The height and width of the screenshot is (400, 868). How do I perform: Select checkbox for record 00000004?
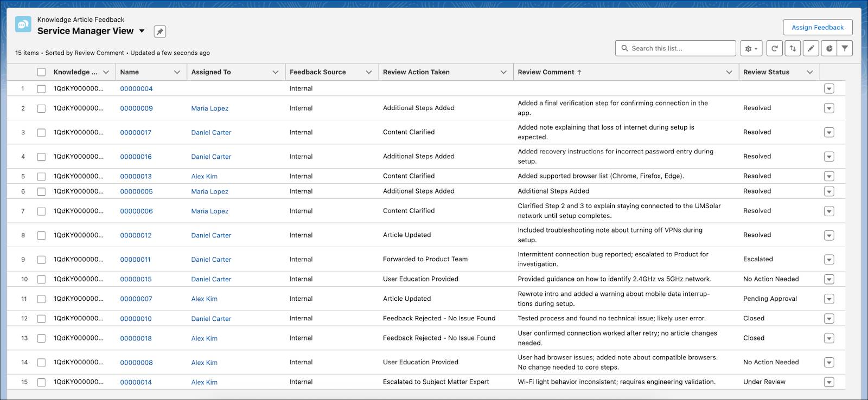click(x=41, y=89)
